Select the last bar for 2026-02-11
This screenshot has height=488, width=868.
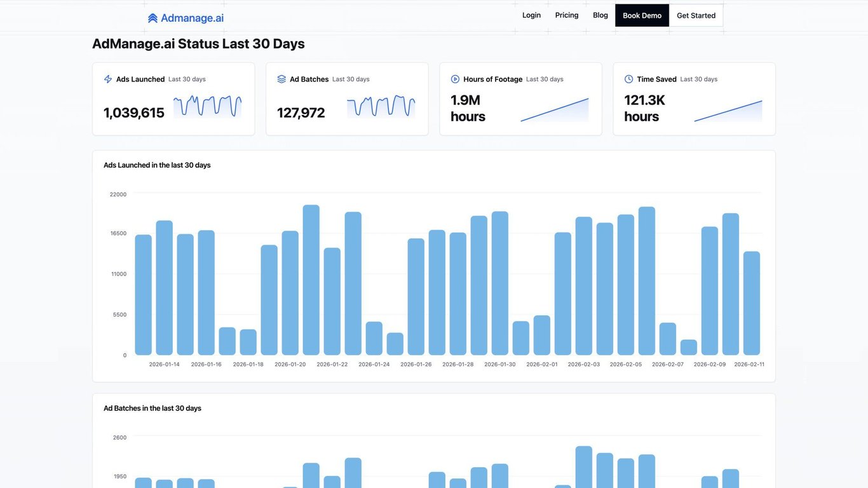coord(752,303)
